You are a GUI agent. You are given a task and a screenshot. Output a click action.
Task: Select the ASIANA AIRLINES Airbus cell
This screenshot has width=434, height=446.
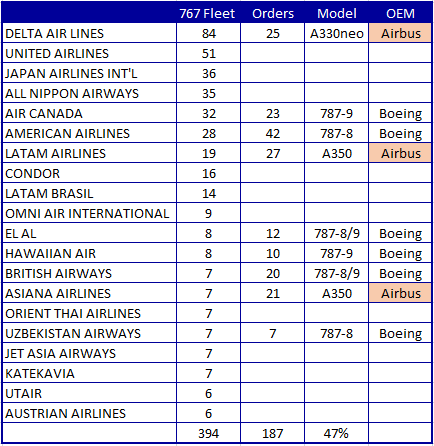tap(400, 293)
